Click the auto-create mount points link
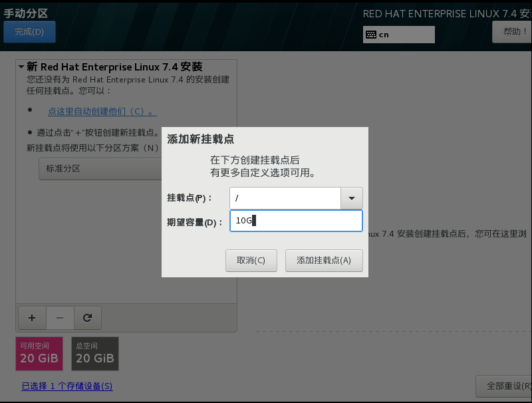The image size is (532, 403). 102,111
